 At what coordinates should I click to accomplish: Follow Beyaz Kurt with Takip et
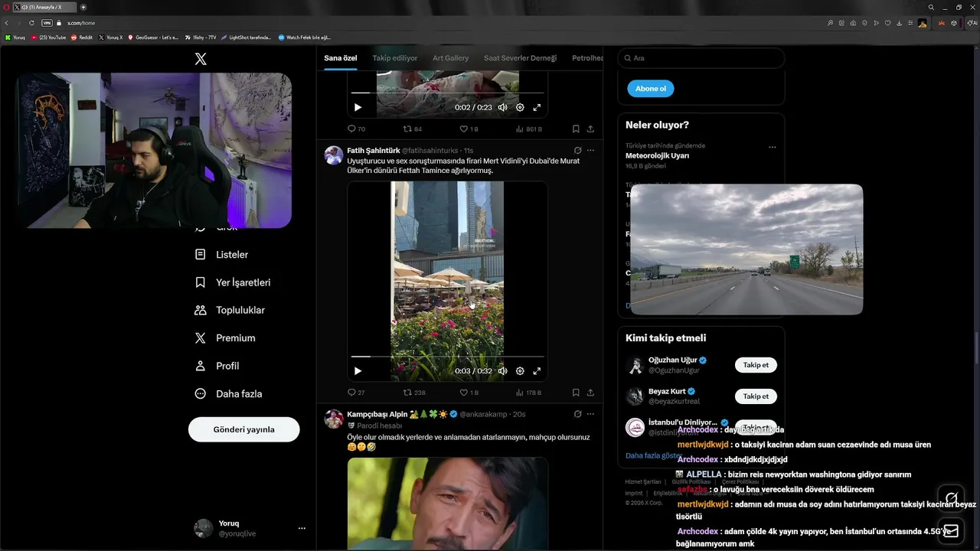[x=756, y=396]
